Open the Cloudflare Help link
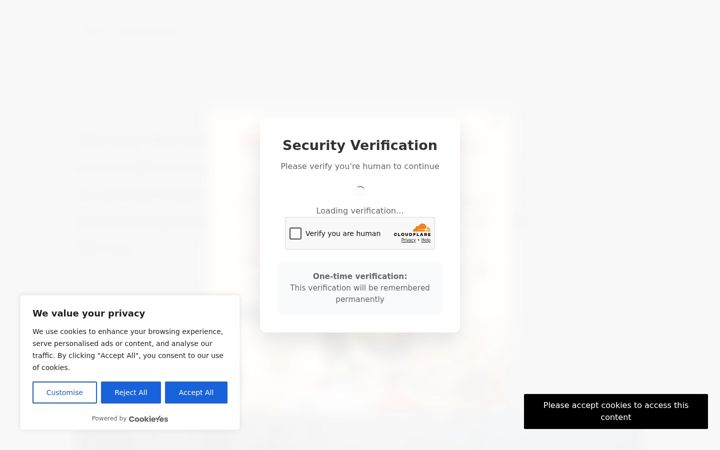Image resolution: width=720 pixels, height=450 pixels. [x=426, y=240]
